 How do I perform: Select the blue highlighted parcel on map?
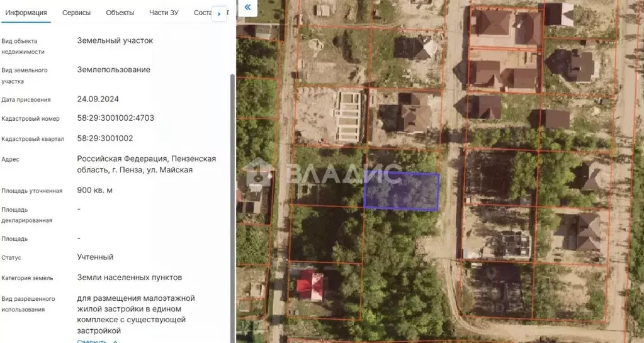pos(401,191)
